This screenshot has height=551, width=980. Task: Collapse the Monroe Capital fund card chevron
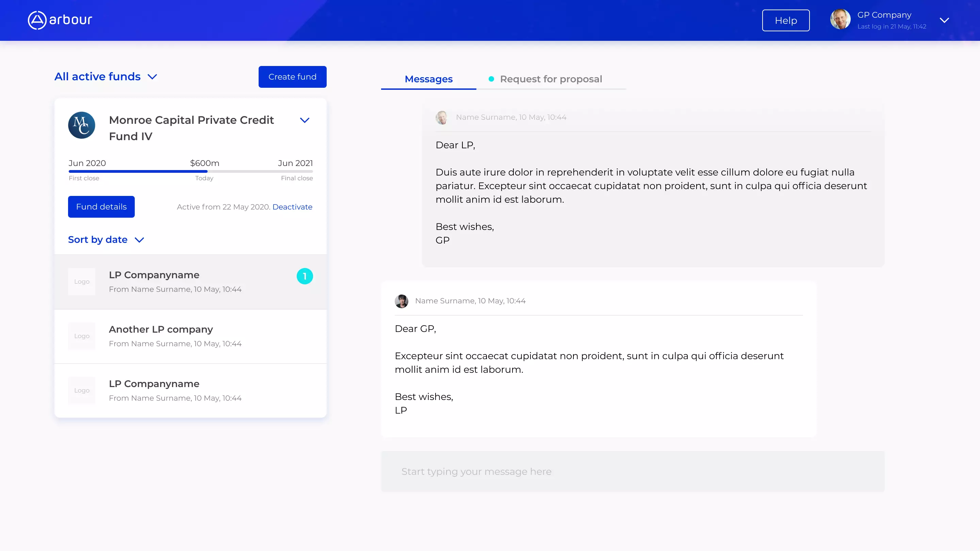point(305,120)
